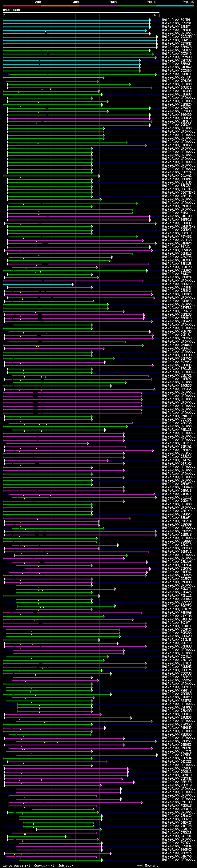This screenshot has width=197, height=868.
Task: Select label UniRef100_Q6NRL6
Action: pos(177,253)
